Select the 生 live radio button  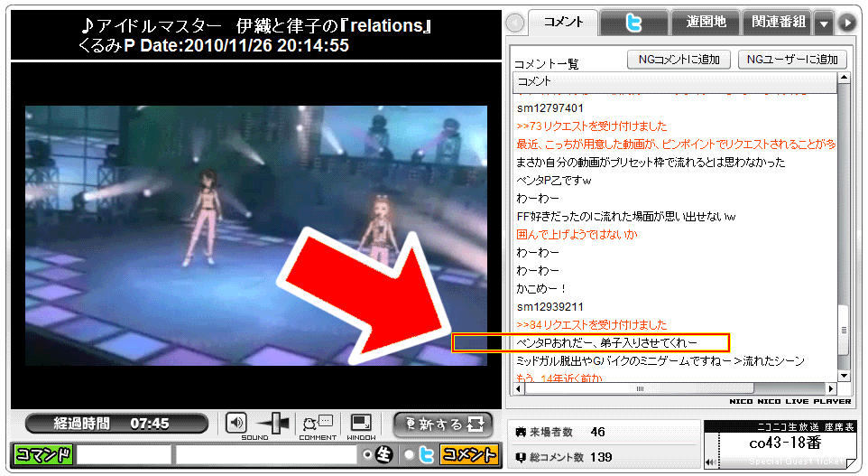click(367, 454)
